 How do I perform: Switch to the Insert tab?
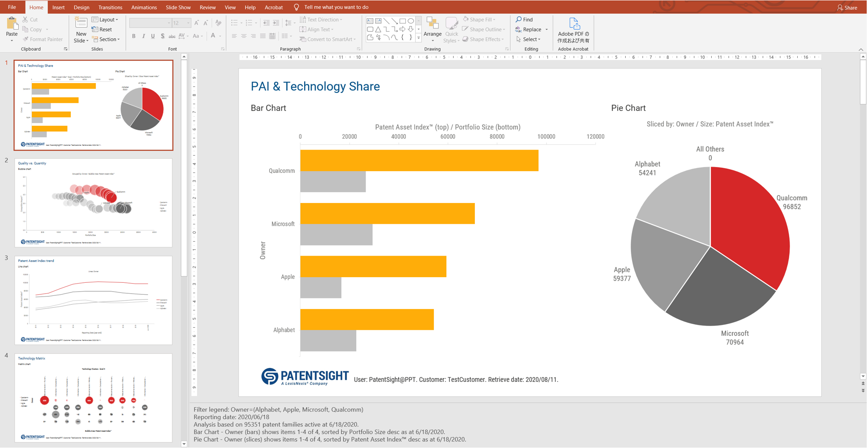pos(58,7)
